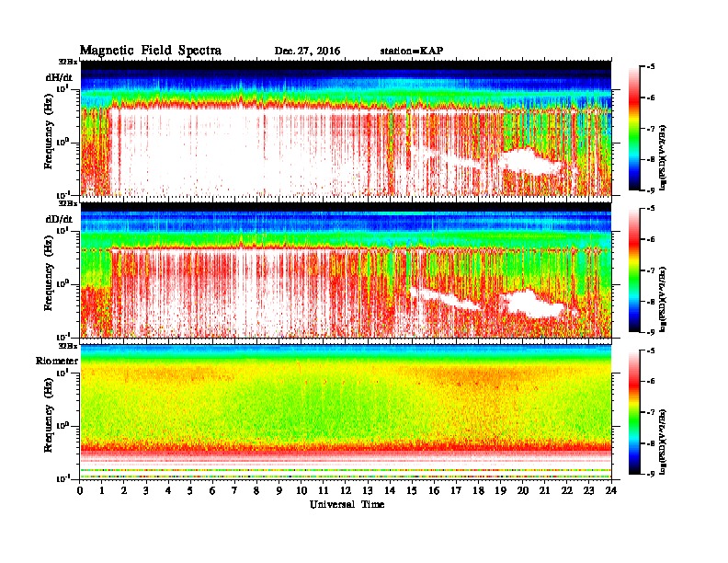The height and width of the screenshot is (563, 728).
Task: Click the time axis tick label 3
Action: pyautogui.click(x=146, y=490)
